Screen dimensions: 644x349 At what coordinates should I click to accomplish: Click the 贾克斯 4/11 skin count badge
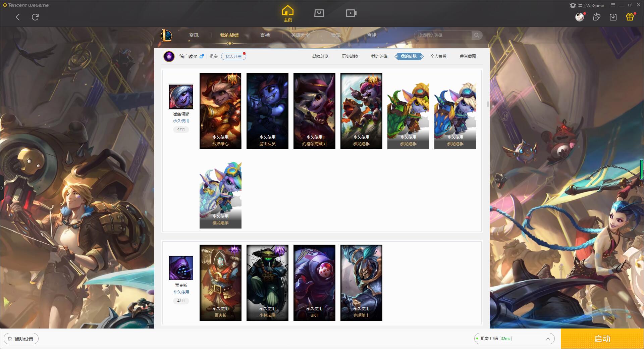181,301
